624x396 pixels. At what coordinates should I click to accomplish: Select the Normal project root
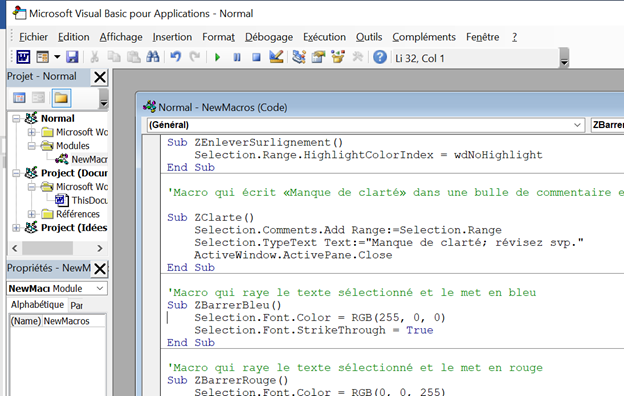click(x=58, y=119)
